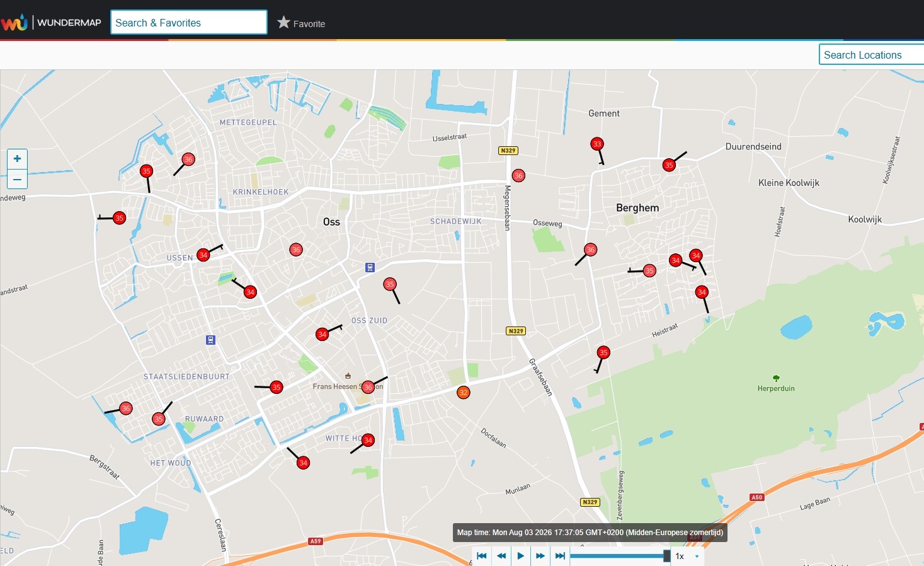Select station marker 36 beside Osseweg label
The image size is (924, 566).
click(590, 250)
